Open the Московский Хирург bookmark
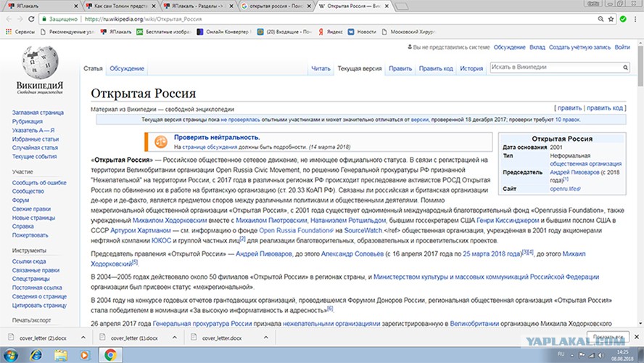 coord(408,32)
